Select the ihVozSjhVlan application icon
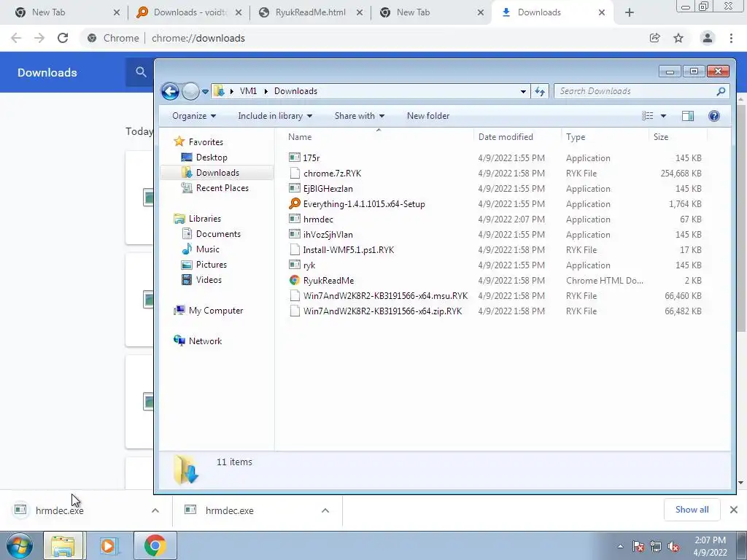 coord(295,234)
